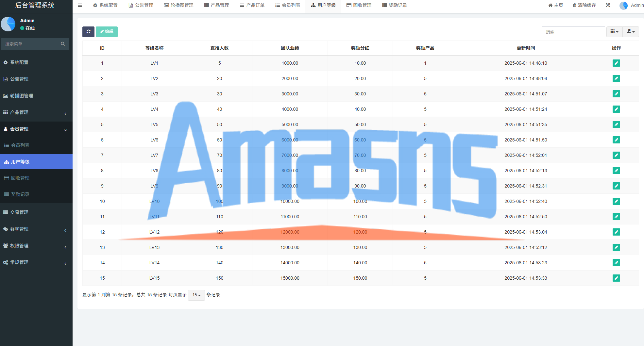
Task: Open the export data dropdown
Action: pyautogui.click(x=631, y=32)
